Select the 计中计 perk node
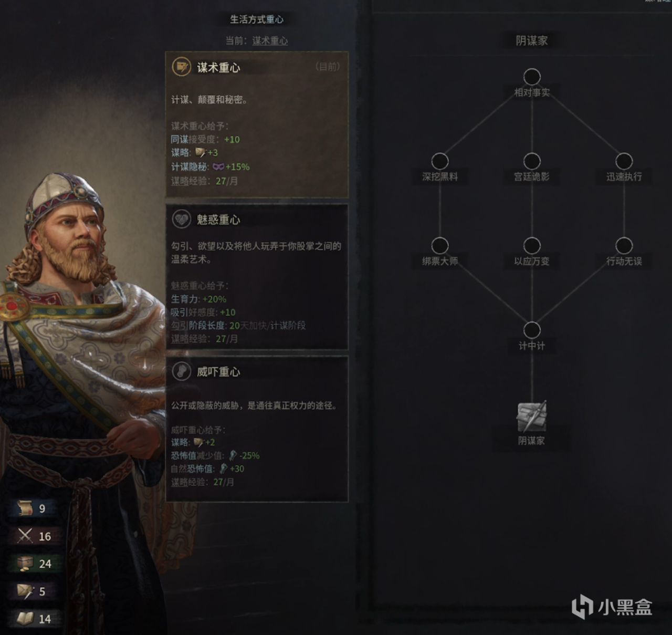Screen dimensions: 672x635 pos(532,330)
